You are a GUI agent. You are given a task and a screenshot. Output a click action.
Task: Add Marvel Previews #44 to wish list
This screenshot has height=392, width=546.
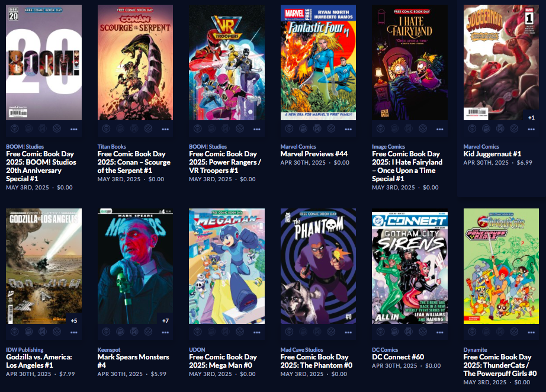pos(331,129)
